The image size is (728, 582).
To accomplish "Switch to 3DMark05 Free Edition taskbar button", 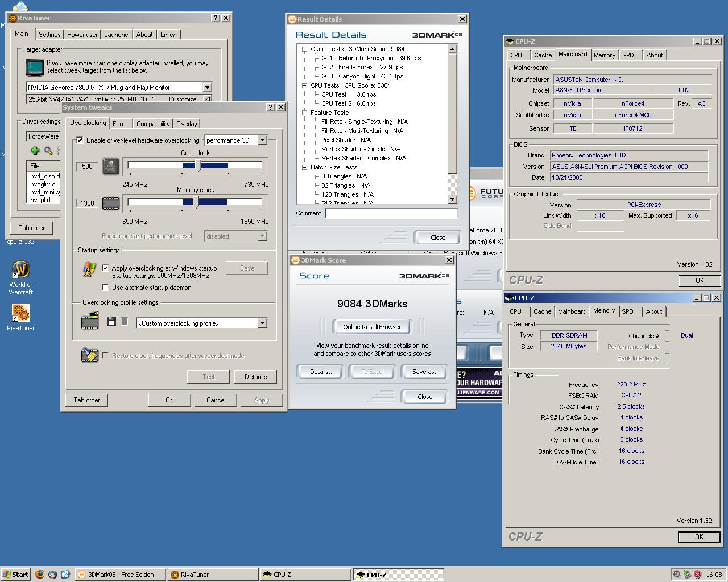I will 120,574.
